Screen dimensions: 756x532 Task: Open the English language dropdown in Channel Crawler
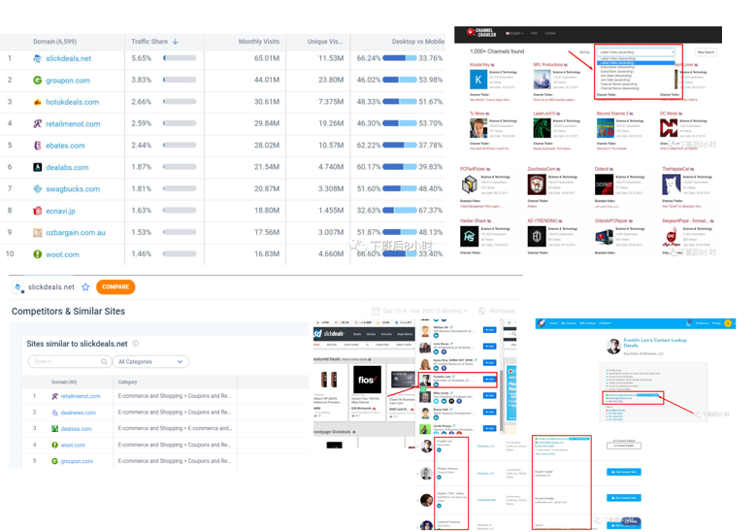coord(514,33)
